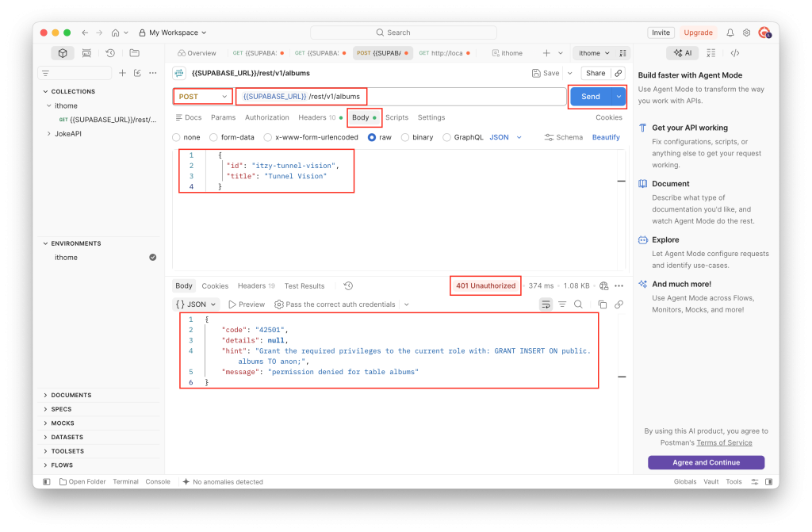Open the Terms of Service link

pyautogui.click(x=724, y=443)
